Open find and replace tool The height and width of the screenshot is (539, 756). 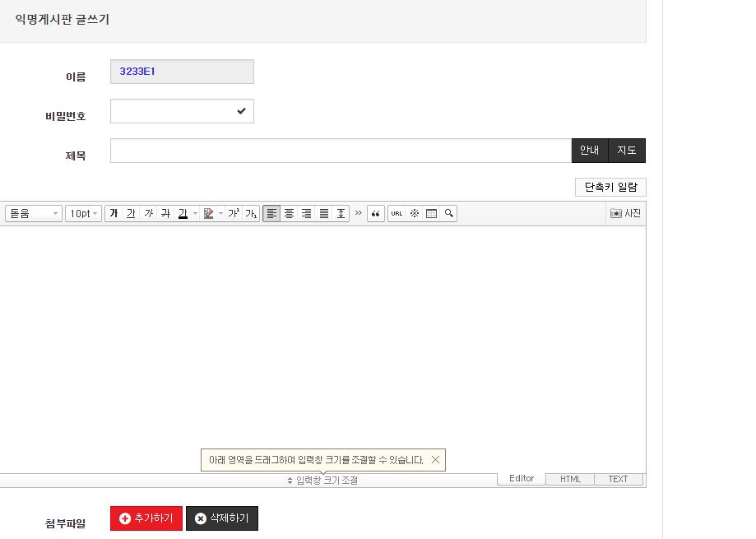click(448, 214)
